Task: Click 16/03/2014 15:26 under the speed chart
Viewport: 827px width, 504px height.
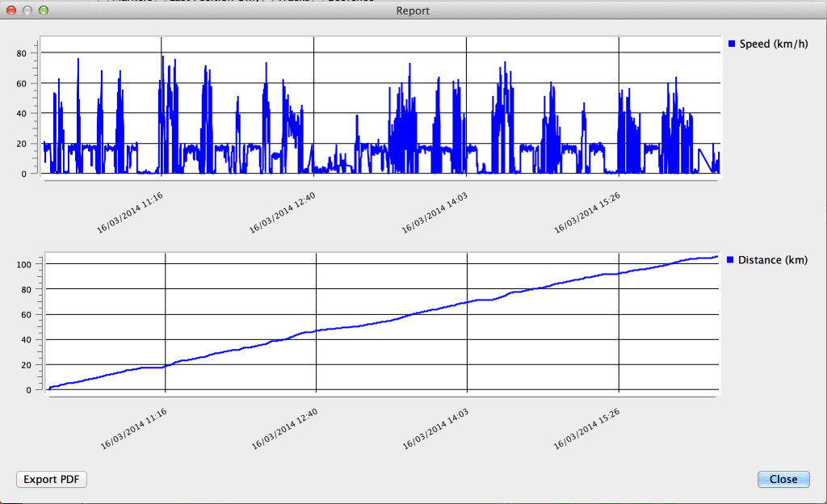Action: 587,213
